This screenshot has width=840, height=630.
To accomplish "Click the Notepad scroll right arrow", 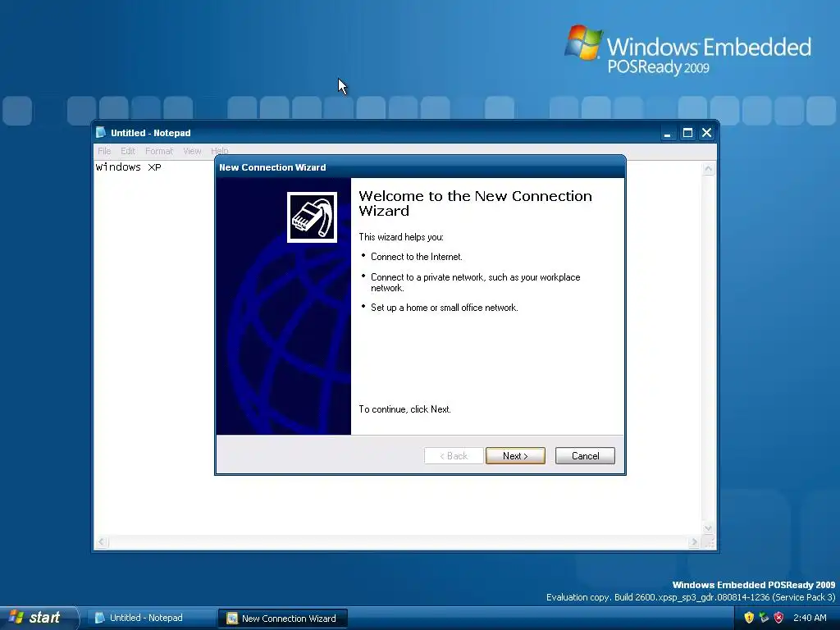I will (x=694, y=542).
